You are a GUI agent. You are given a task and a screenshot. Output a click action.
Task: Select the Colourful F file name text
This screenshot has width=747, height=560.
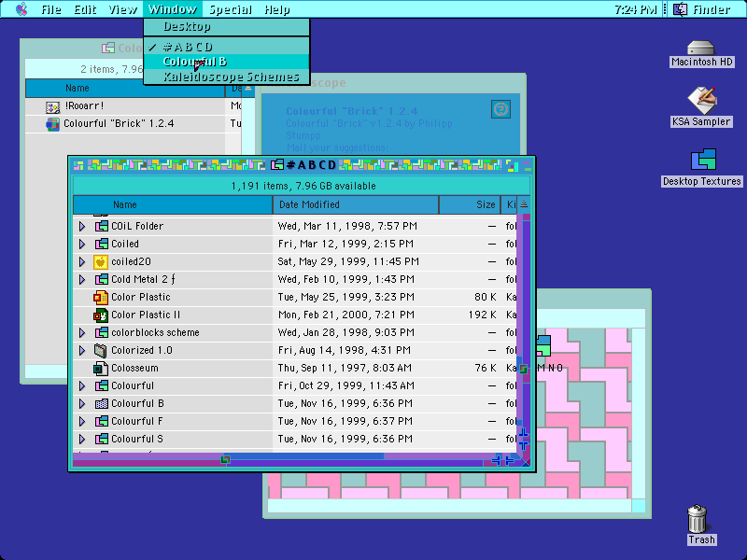tap(136, 422)
